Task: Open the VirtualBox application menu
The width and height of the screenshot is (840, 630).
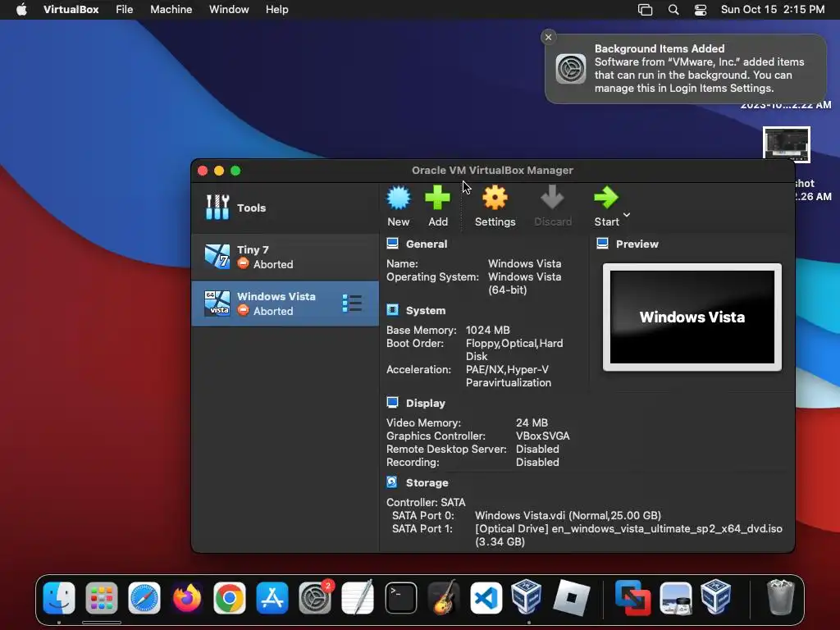Action: [71, 10]
